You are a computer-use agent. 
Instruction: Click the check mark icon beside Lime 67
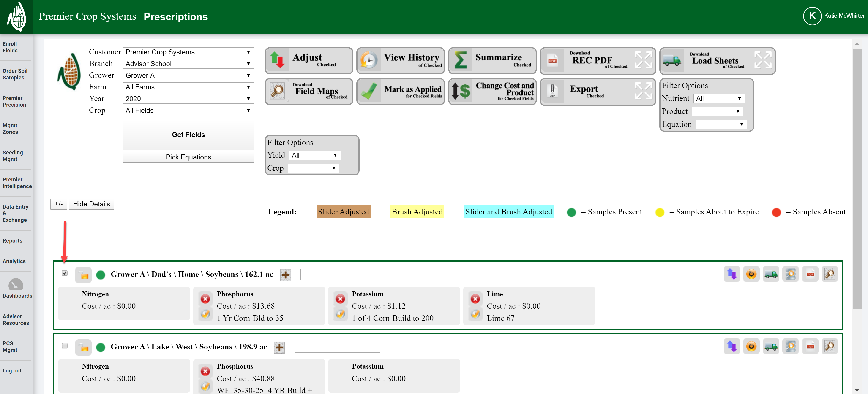click(x=475, y=314)
